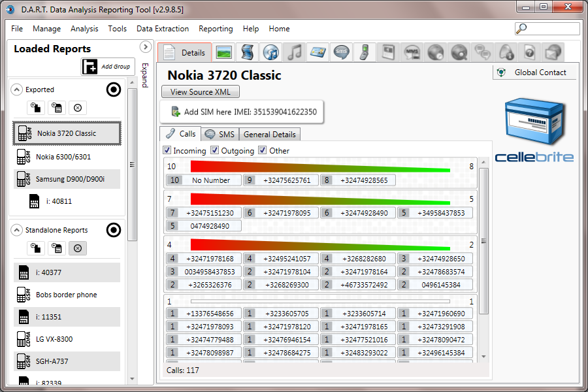Open the Images tab with landscape icon
Viewport: 588px width, 392px height.
224,52
